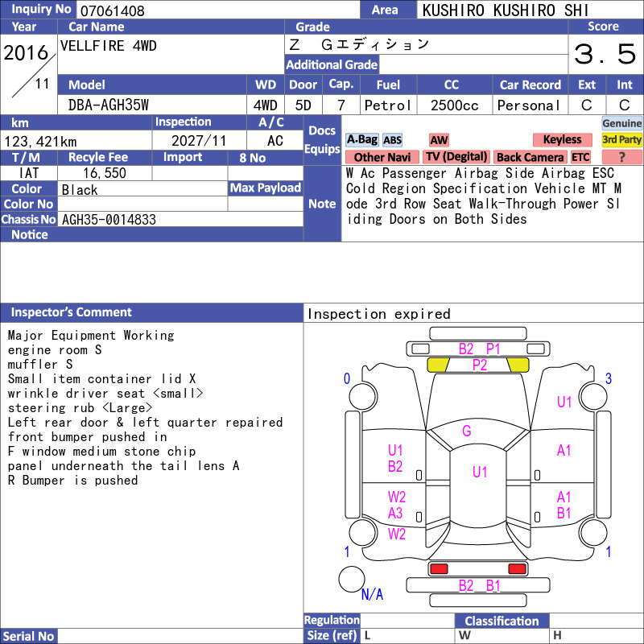Click the Keyless equipment badge
This screenshot has height=644, width=644.
(x=562, y=140)
